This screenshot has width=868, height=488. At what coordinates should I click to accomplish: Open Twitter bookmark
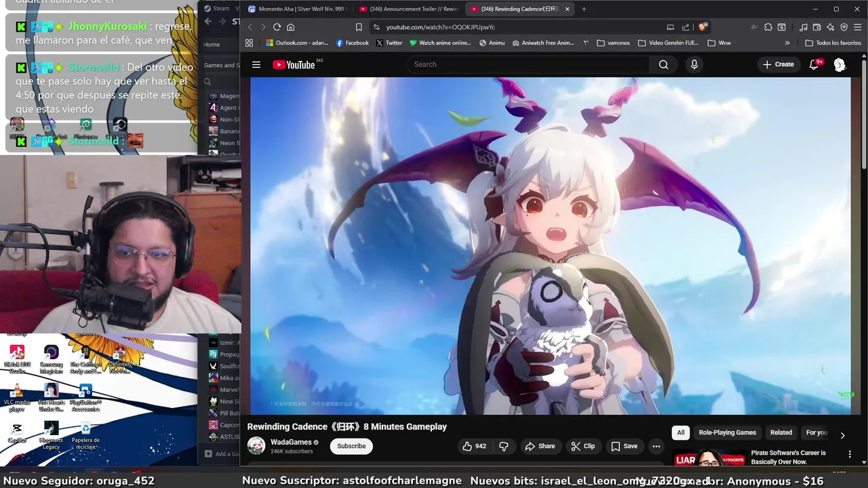(389, 43)
